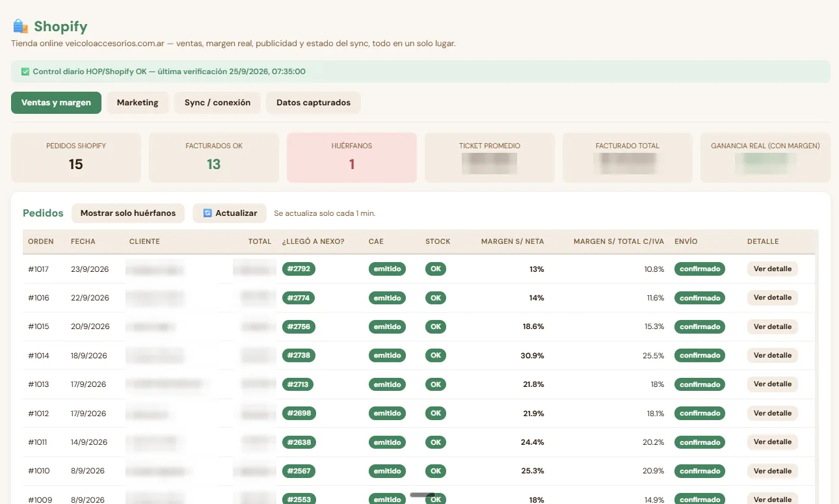Open the Sync / conexión tab
Screen dimensions: 839x504
pyautogui.click(x=217, y=103)
